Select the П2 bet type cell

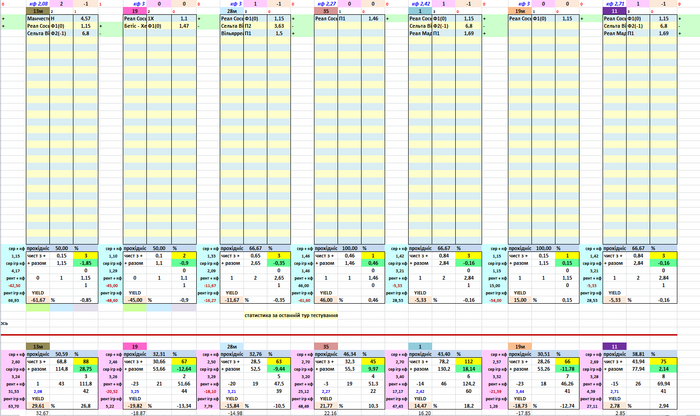(x=255, y=26)
